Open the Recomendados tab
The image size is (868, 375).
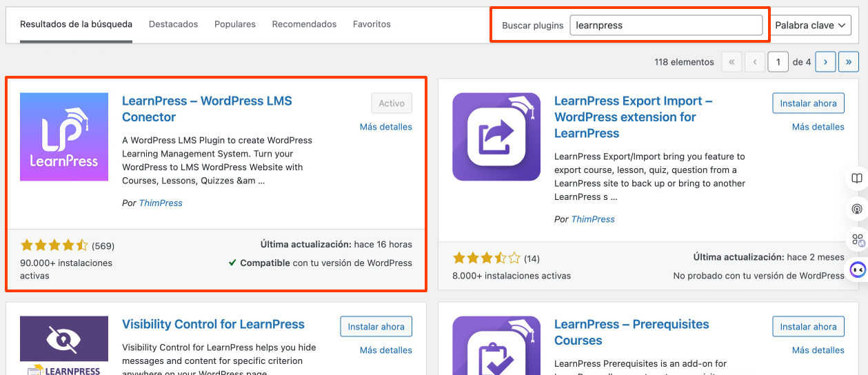(x=304, y=24)
